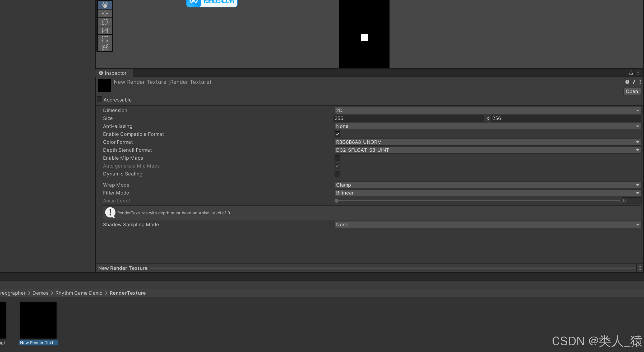Click the Open button
Screen dimensions: 644x352
coord(632,91)
